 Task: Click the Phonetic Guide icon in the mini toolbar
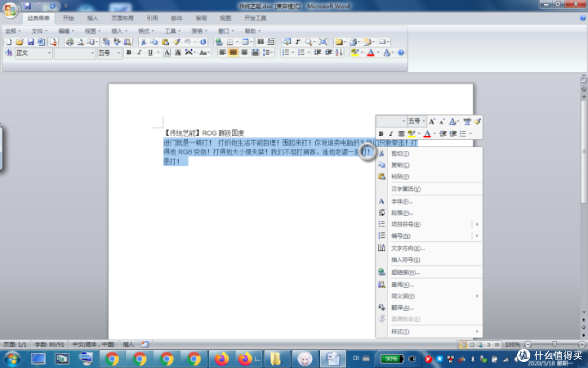[x=467, y=121]
